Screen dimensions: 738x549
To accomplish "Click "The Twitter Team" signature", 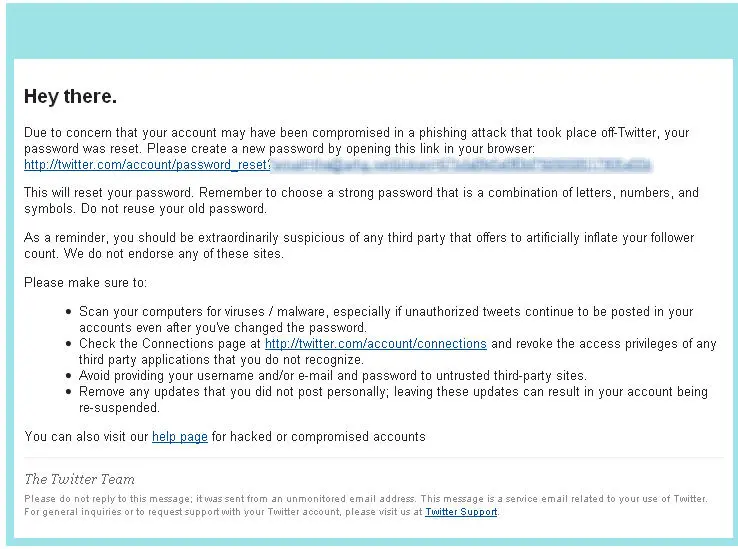I will coord(79,479).
